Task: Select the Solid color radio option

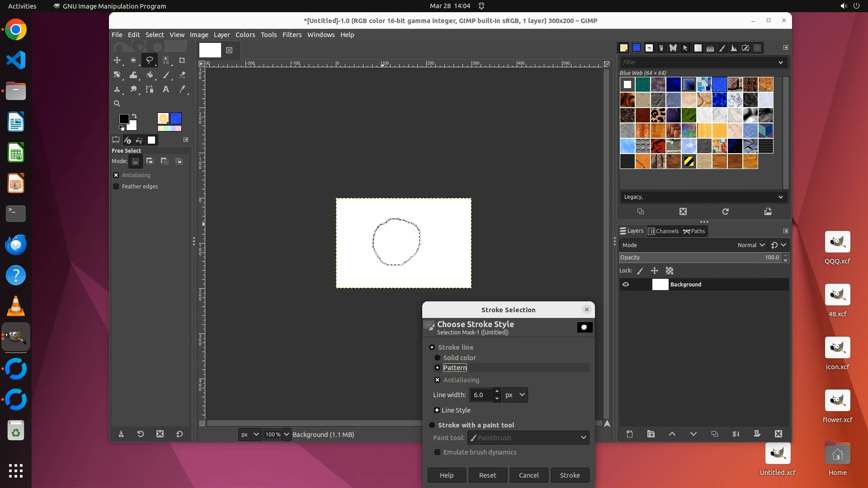Action: (437, 358)
